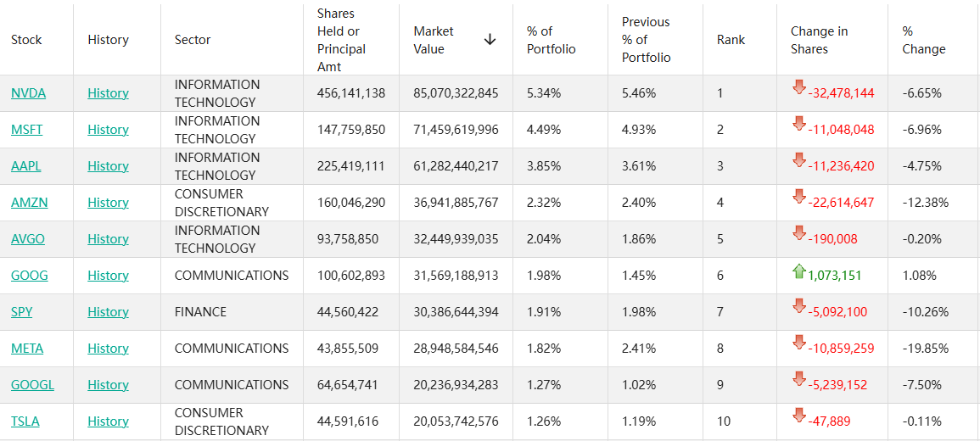Click the Change in Shares header
The height and width of the screenshot is (441, 980).
point(819,40)
